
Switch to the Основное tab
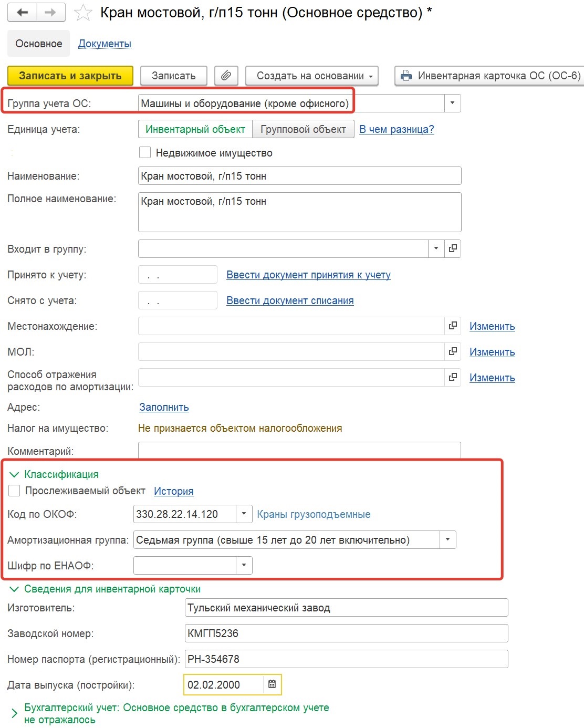pyautogui.click(x=39, y=44)
